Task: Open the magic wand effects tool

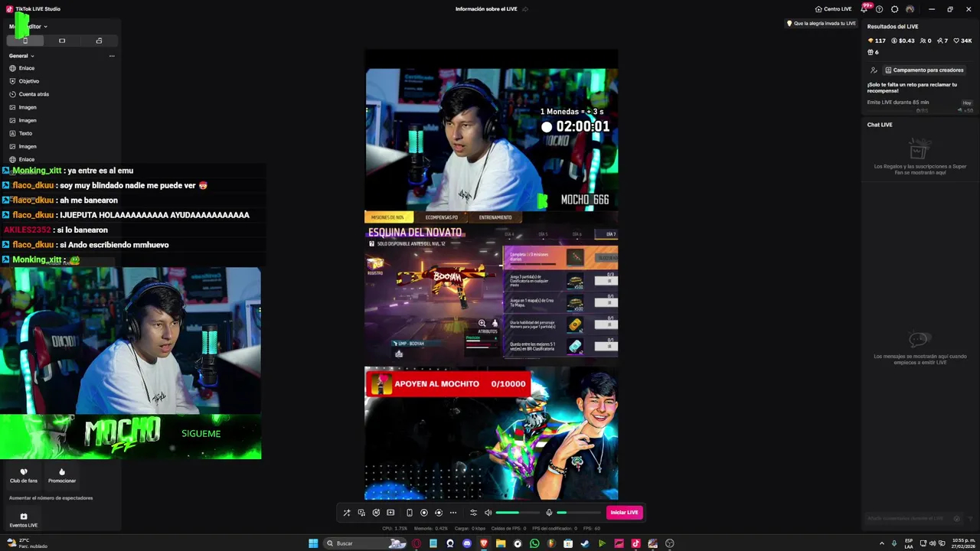Action: point(347,513)
